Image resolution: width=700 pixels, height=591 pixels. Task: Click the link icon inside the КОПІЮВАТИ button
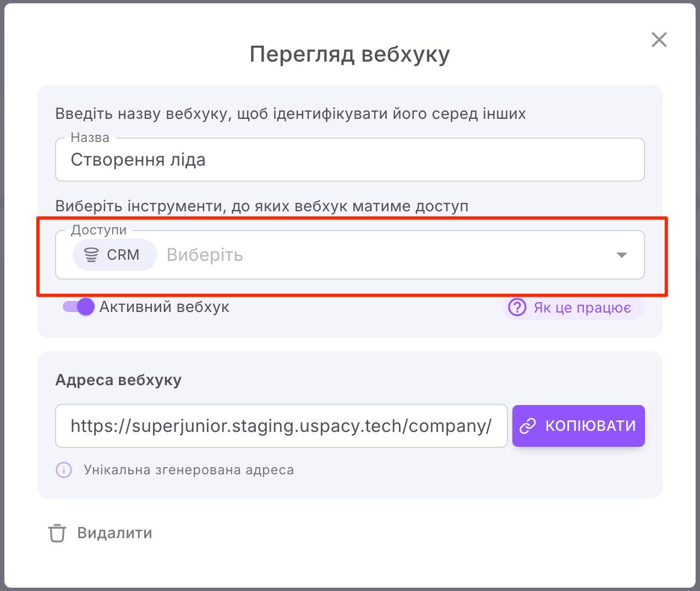(528, 425)
